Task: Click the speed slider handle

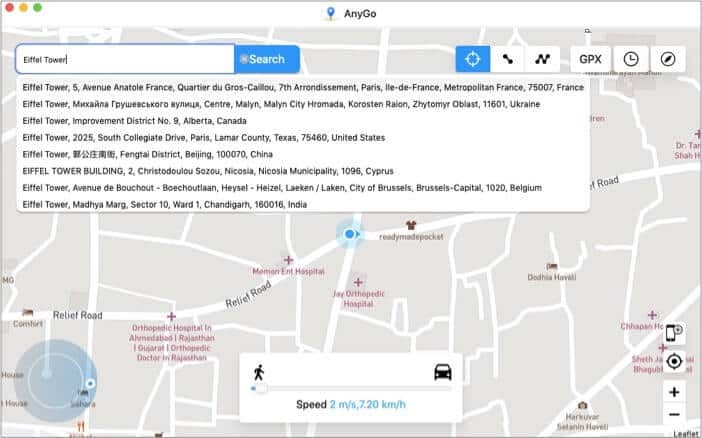Action: pyautogui.click(x=259, y=389)
